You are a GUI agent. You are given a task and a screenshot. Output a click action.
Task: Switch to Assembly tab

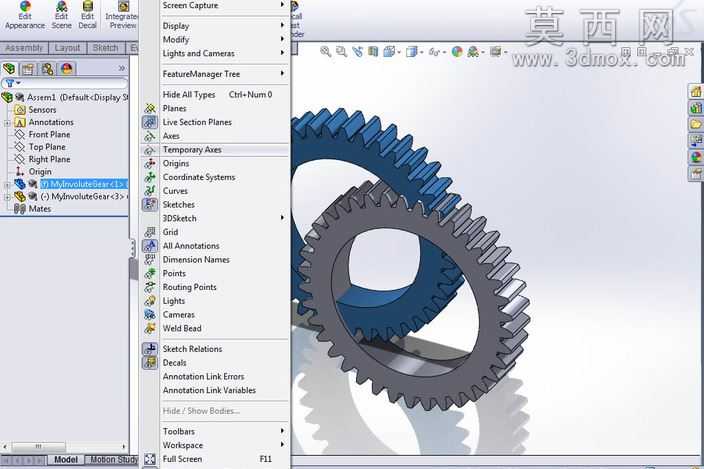[23, 48]
